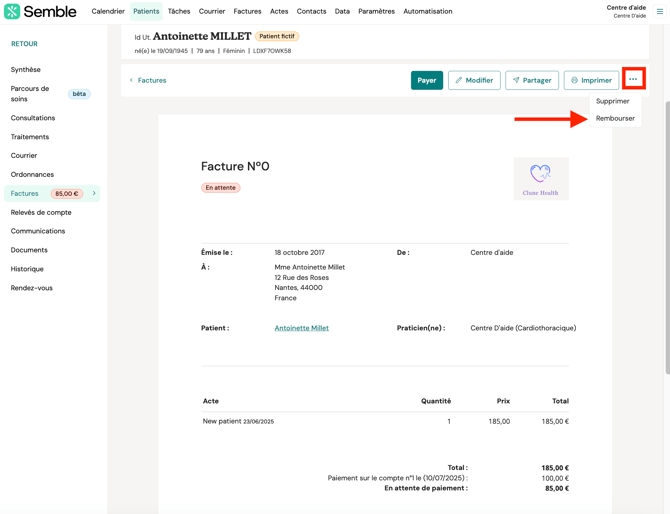The image size is (670, 514).
Task: Open the Ordonnances sidebar section
Action: click(x=32, y=174)
